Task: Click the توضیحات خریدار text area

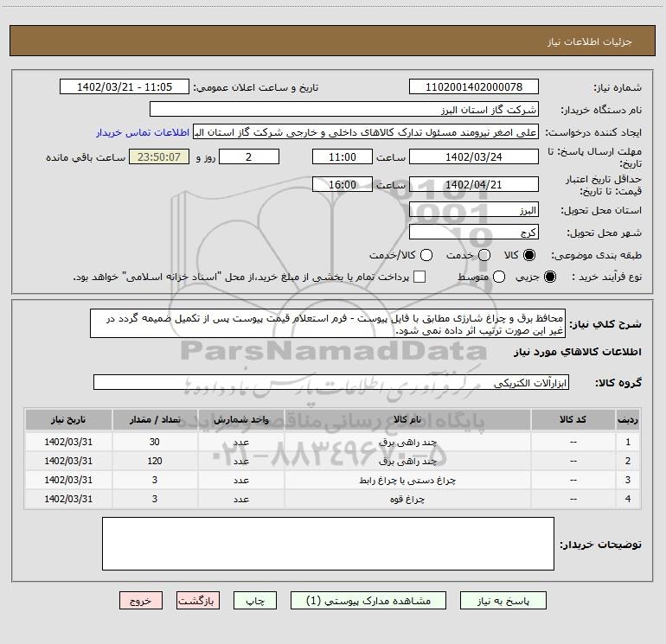Action: (x=328, y=544)
